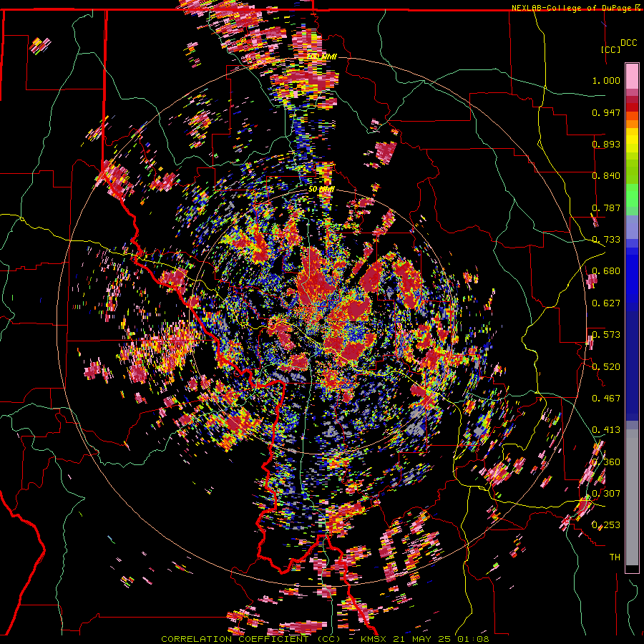Select the 0.787 legend value
Viewport: 644px width, 644px height.
[x=606, y=208]
